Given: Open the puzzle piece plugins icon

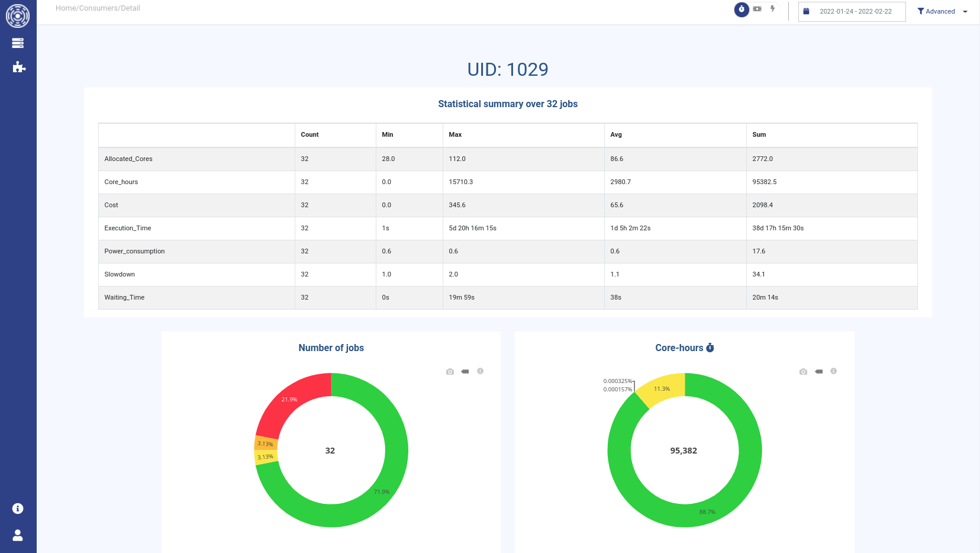Looking at the screenshot, I should pyautogui.click(x=19, y=67).
